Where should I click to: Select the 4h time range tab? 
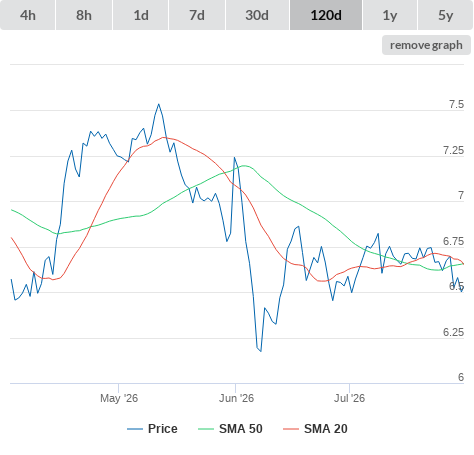(28, 15)
